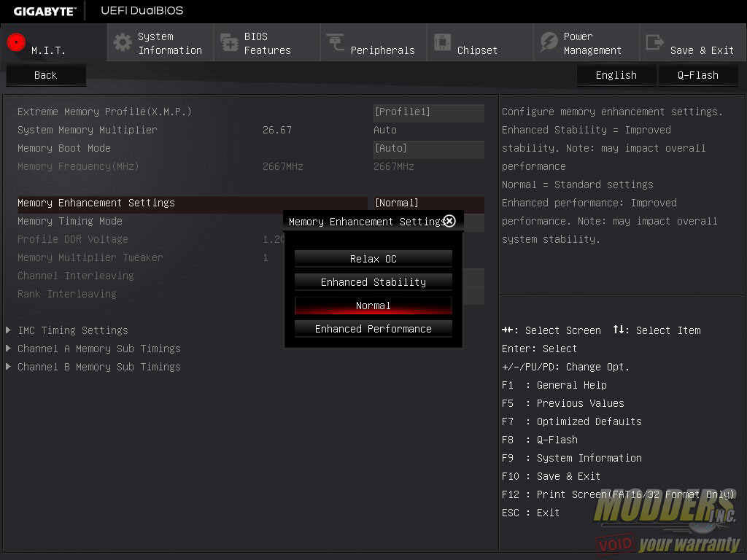The image size is (747, 560).
Task: Click F8 Q-Flash help text
Action: (x=540, y=440)
